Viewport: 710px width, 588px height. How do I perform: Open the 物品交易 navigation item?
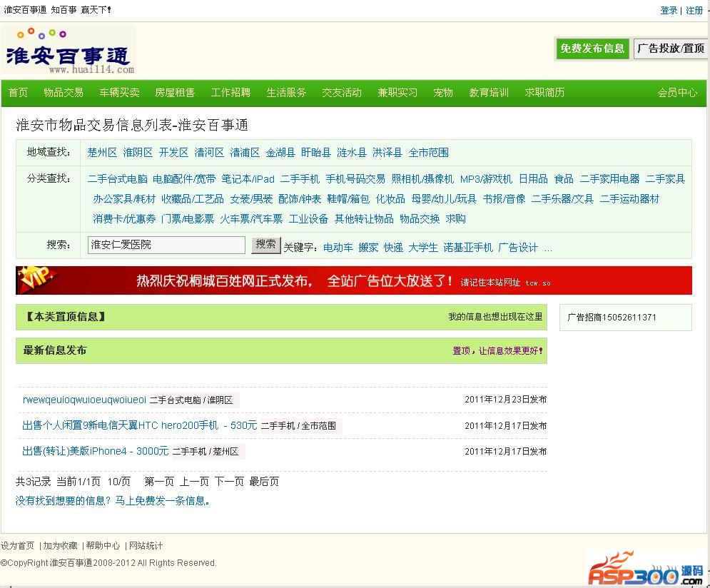64,93
